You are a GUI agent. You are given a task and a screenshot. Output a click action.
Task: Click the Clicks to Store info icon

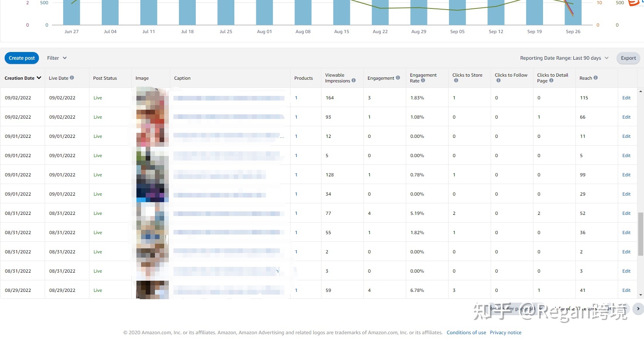tap(456, 80)
